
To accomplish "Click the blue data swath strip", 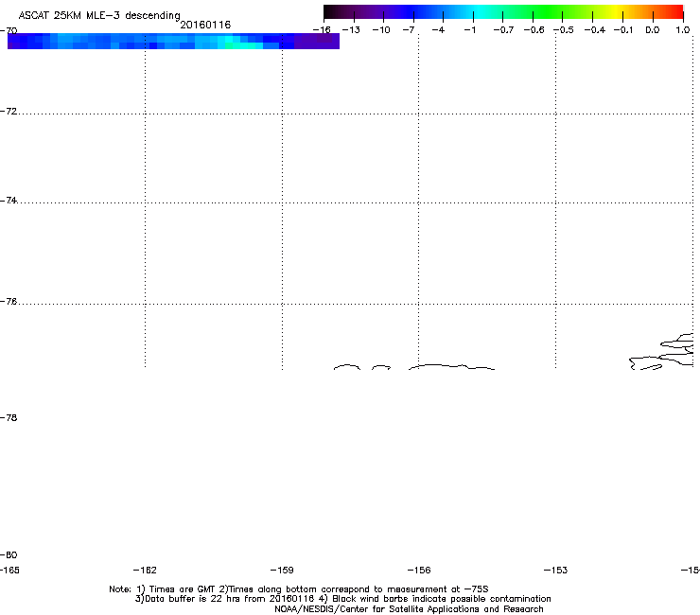I will point(173,41).
